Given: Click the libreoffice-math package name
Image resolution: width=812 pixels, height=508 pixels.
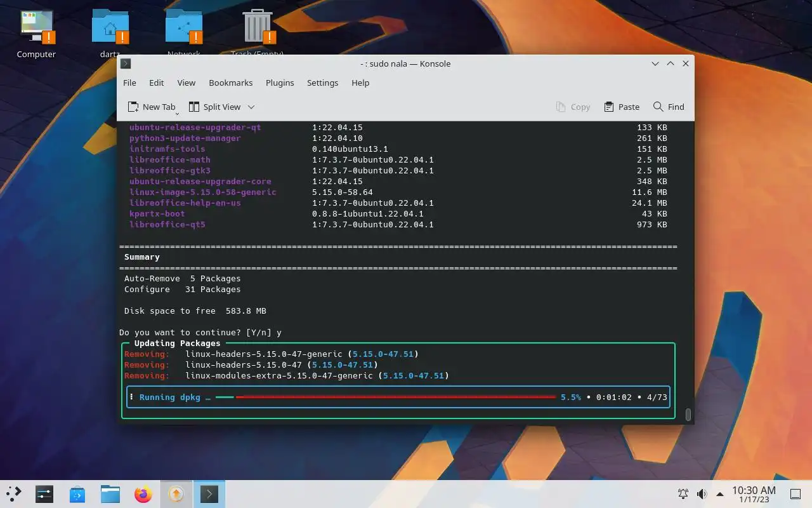Looking at the screenshot, I should 170,159.
